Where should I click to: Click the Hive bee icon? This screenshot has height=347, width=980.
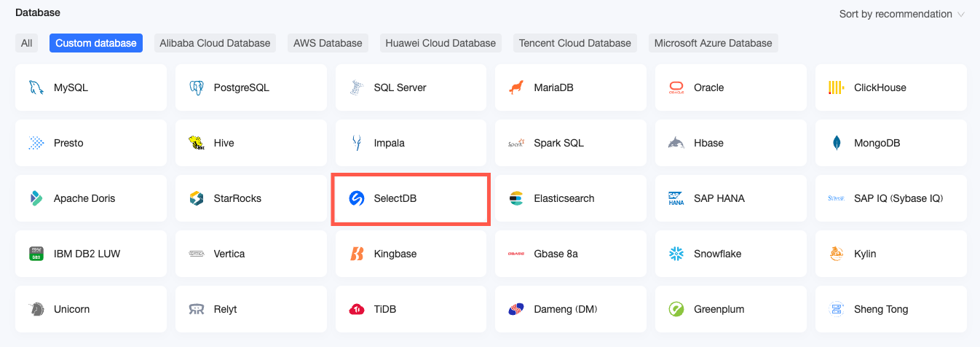tap(196, 143)
